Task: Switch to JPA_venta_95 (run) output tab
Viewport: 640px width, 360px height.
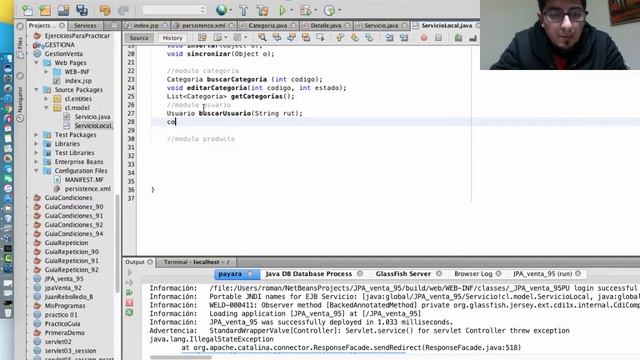Action: (x=542, y=273)
